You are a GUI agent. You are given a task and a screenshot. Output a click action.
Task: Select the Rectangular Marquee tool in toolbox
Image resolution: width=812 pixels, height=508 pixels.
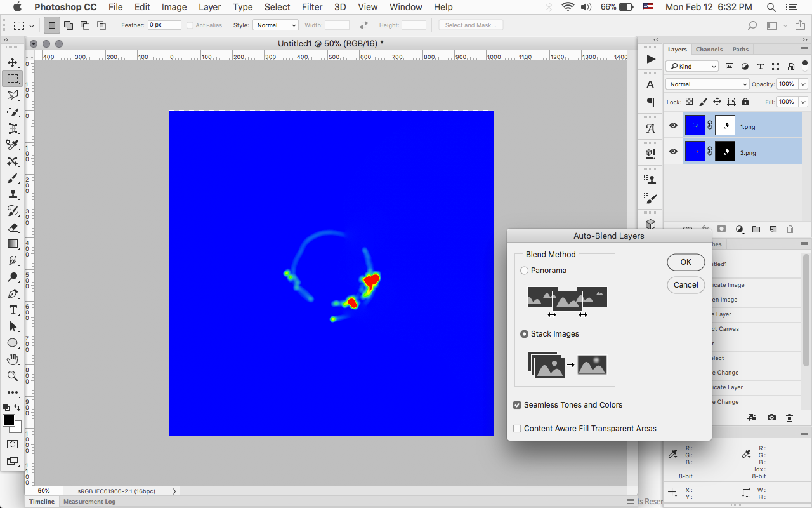coord(12,79)
